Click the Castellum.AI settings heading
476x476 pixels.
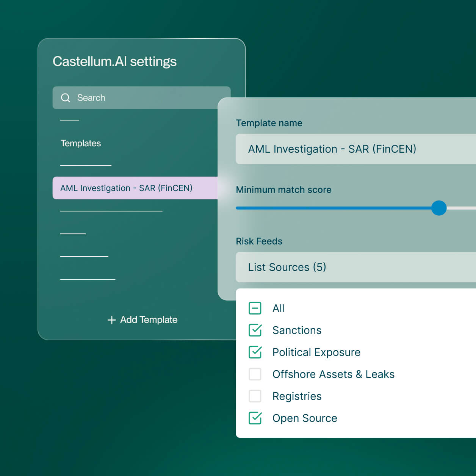coord(114,61)
